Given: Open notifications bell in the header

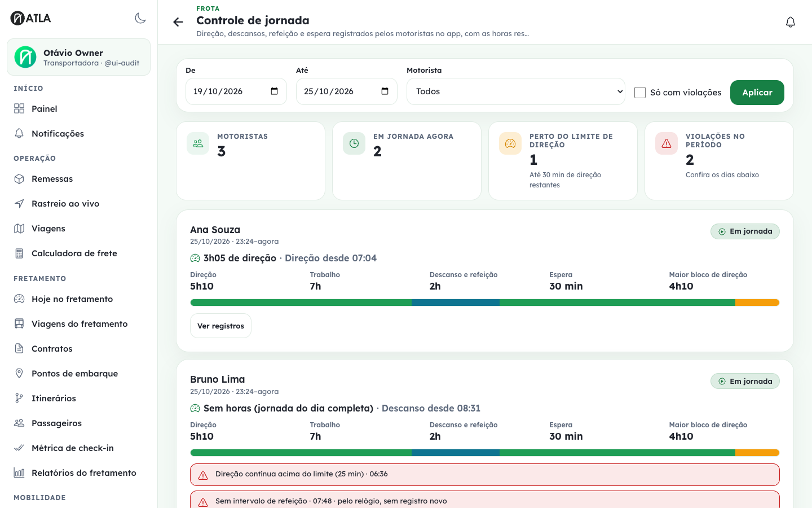Looking at the screenshot, I should pos(791,22).
